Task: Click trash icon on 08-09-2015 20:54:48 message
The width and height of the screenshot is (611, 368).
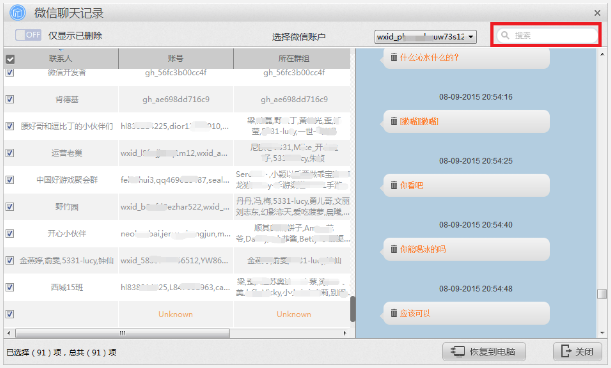Action: (394, 313)
